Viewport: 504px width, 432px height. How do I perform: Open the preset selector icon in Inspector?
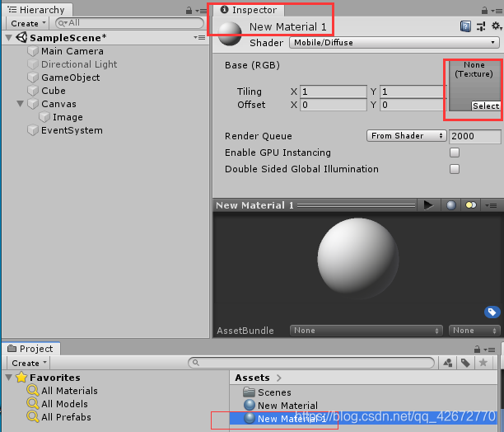(x=481, y=26)
